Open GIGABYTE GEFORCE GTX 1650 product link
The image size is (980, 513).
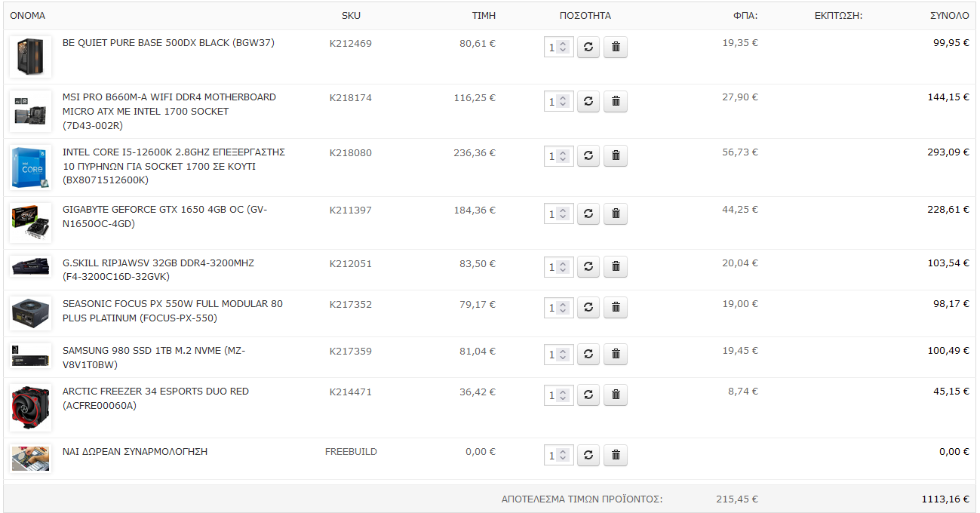pos(164,217)
